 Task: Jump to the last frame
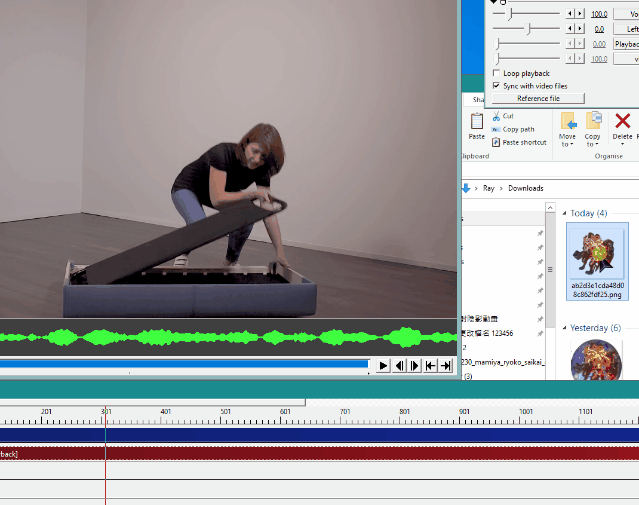(x=446, y=366)
